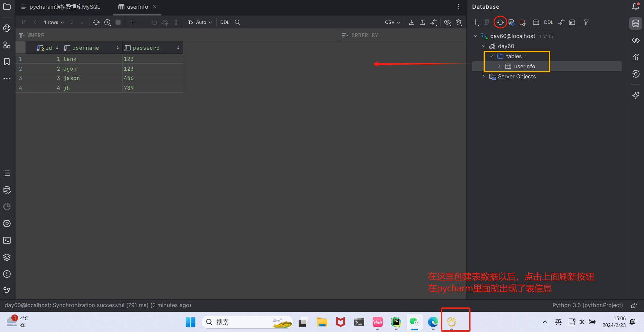Select the username cell containing tank
Image resolution: width=644 pixels, height=332 pixels.
point(92,59)
